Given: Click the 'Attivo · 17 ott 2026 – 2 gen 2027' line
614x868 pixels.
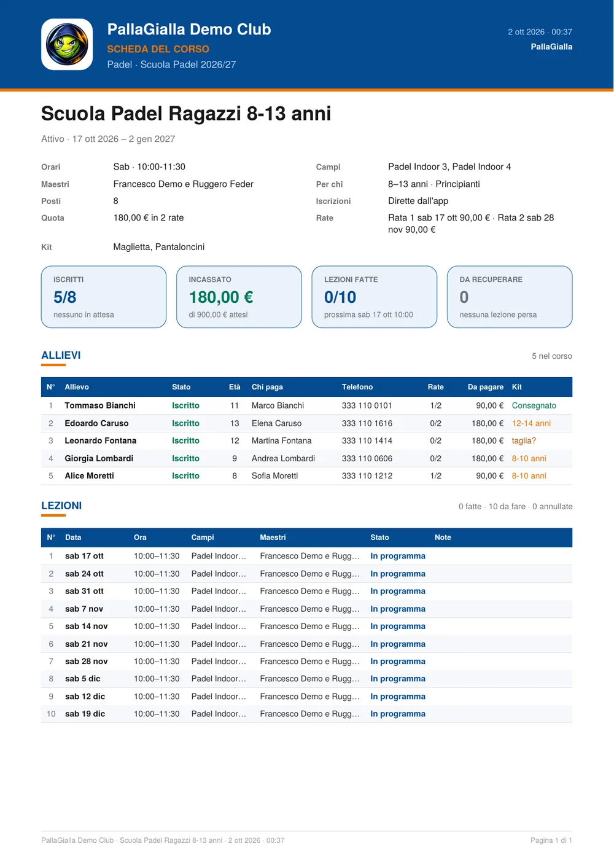Looking at the screenshot, I should [108, 139].
